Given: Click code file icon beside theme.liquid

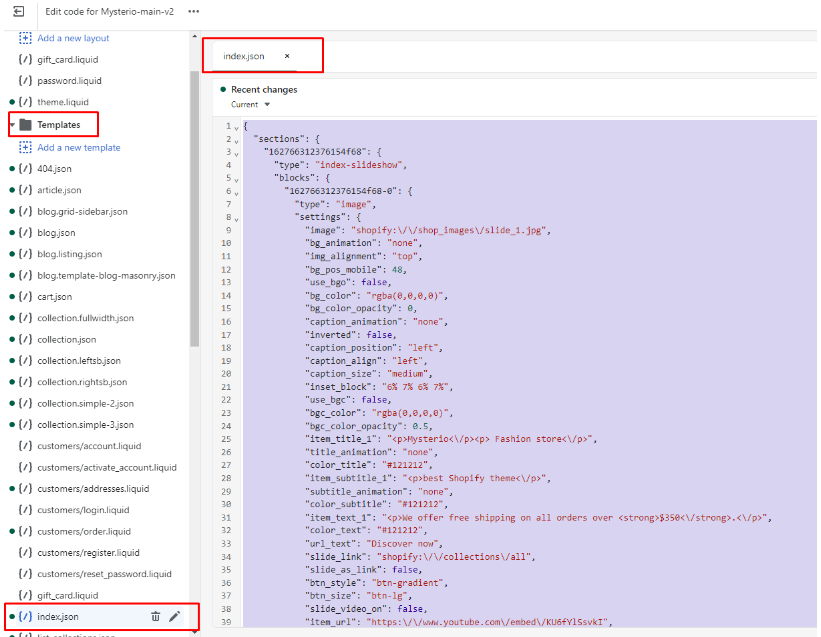Looking at the screenshot, I should (25, 102).
